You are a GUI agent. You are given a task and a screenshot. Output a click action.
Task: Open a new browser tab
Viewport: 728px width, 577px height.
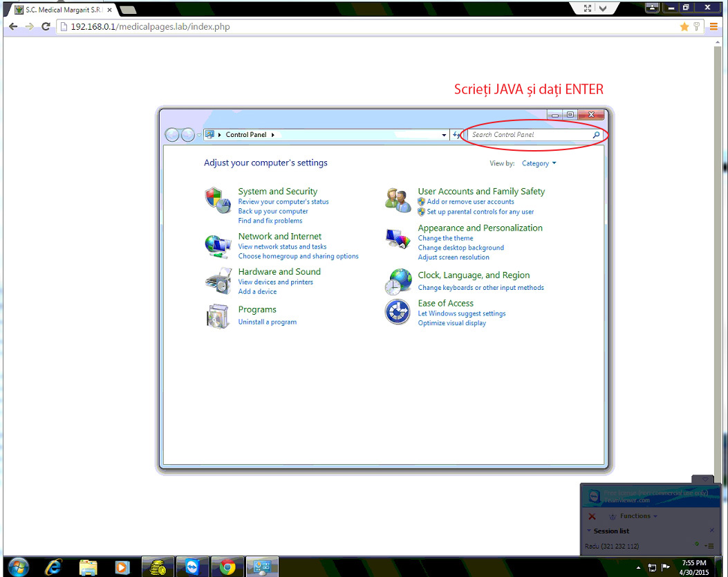pyautogui.click(x=128, y=10)
